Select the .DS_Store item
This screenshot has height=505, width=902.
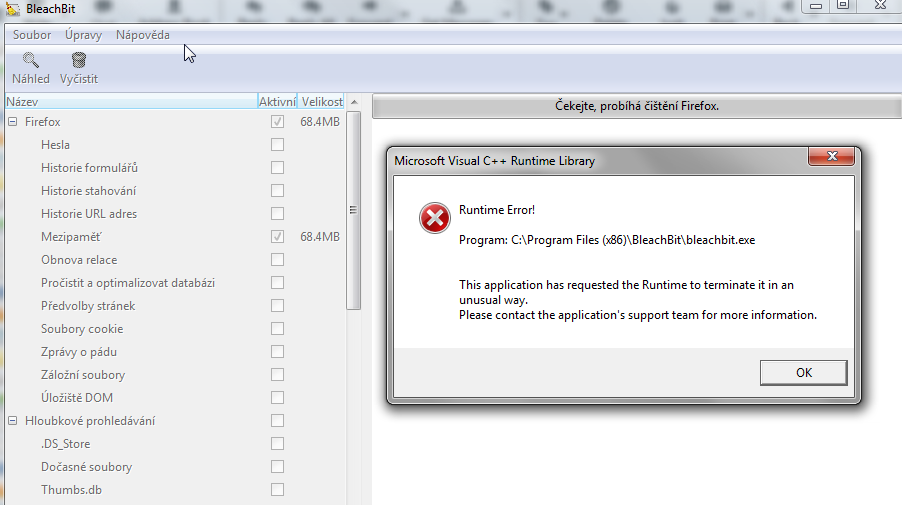(x=66, y=444)
